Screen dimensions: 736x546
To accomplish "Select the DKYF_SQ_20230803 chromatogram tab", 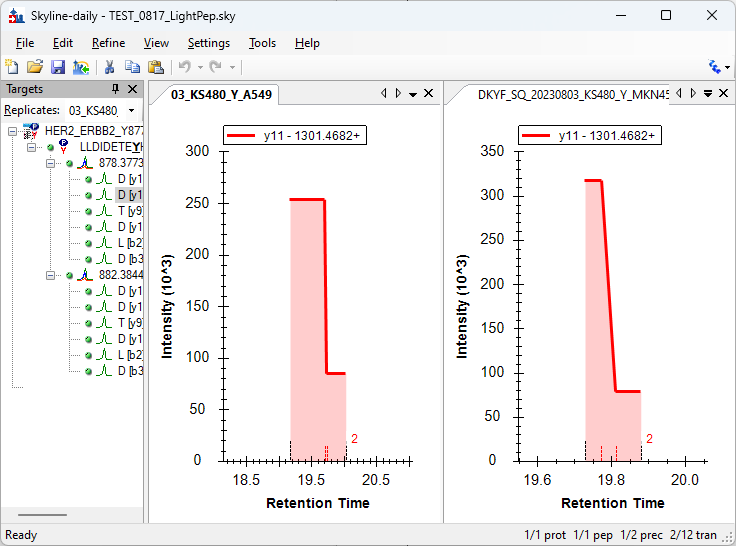I will point(560,94).
